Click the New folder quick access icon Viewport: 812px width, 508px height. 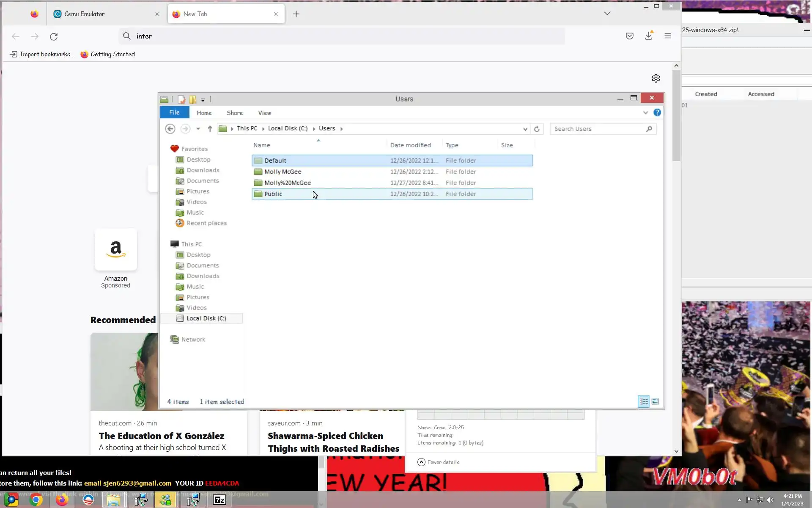[x=193, y=99]
